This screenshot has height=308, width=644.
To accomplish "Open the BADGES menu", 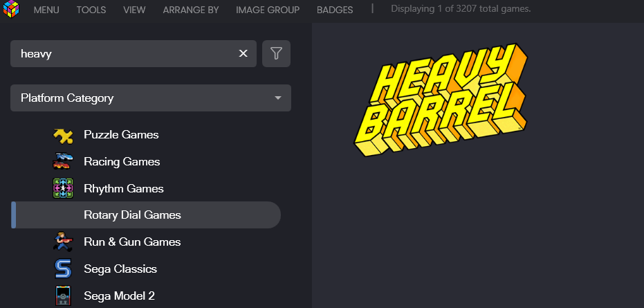I will point(335,10).
